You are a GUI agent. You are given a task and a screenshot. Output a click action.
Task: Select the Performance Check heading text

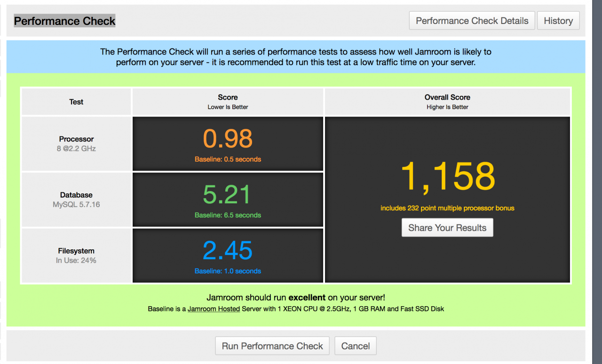[x=65, y=21]
